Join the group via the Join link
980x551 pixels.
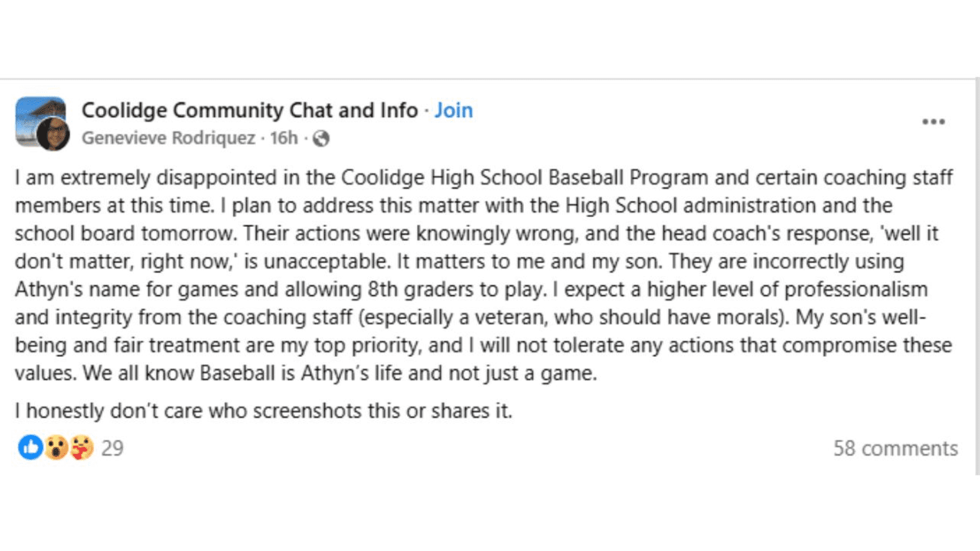click(x=453, y=110)
